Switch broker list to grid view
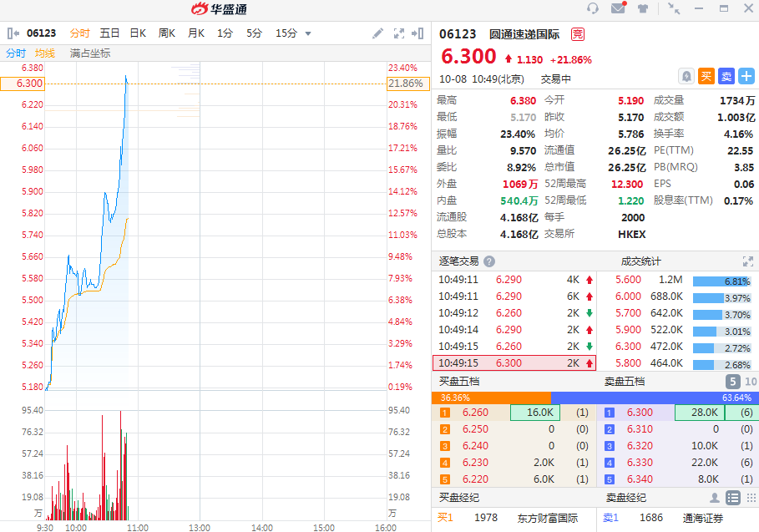The image size is (759, 532). [751, 498]
